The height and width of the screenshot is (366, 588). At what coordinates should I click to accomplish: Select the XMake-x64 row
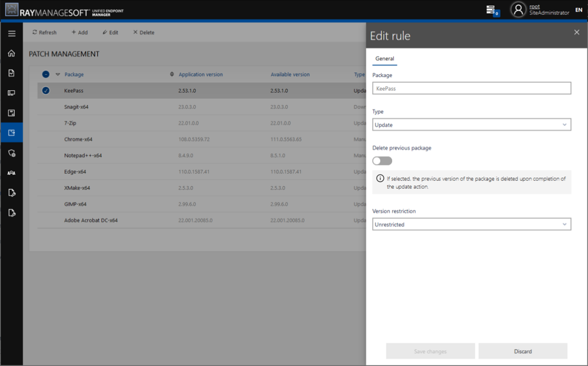(202, 188)
